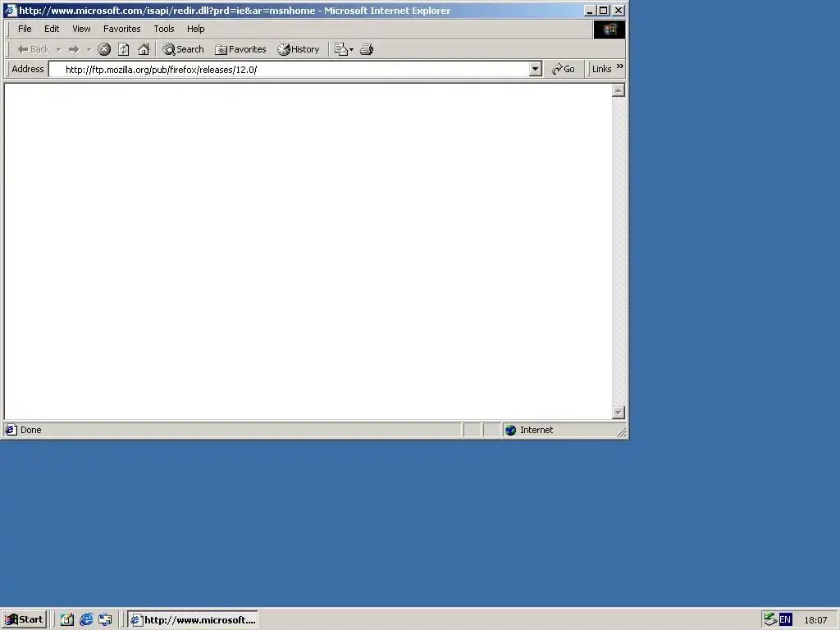The height and width of the screenshot is (630, 840).
Task: Click the Links toolbar label
Action: click(x=601, y=69)
